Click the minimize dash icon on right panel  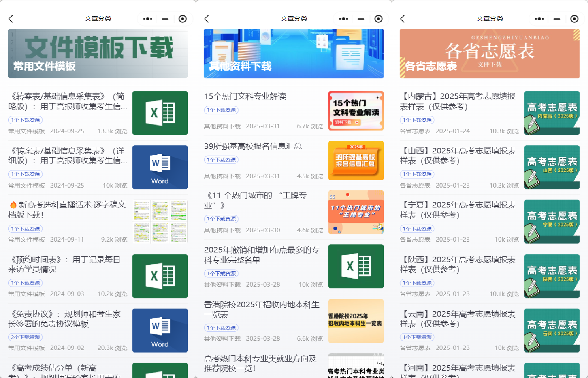pyautogui.click(x=557, y=19)
